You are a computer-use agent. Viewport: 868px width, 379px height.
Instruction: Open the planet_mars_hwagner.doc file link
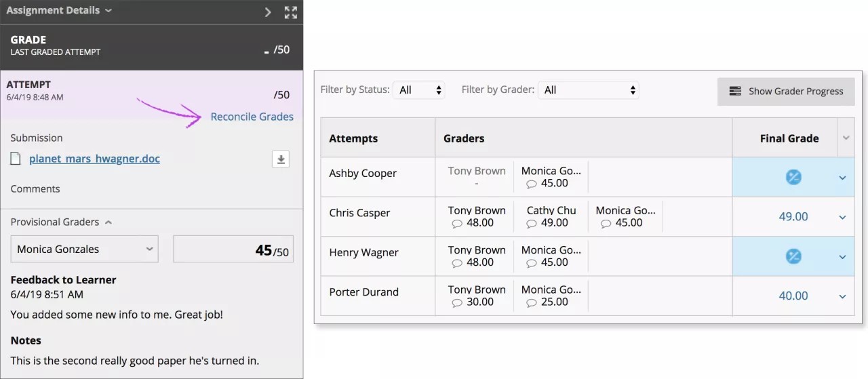tap(94, 159)
